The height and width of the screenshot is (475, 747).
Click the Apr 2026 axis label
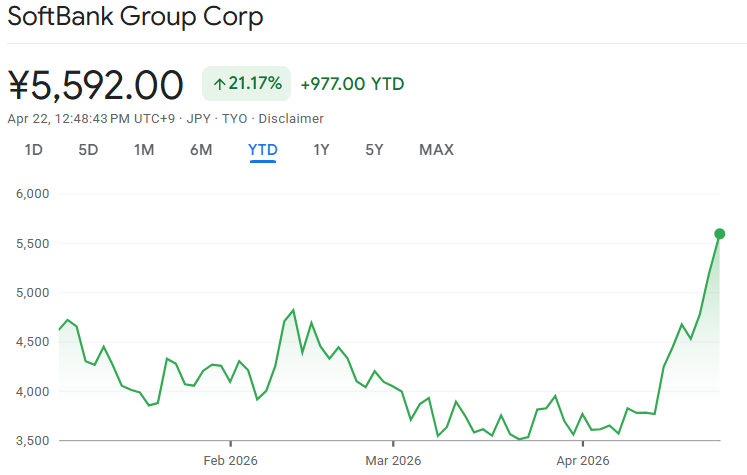583,461
